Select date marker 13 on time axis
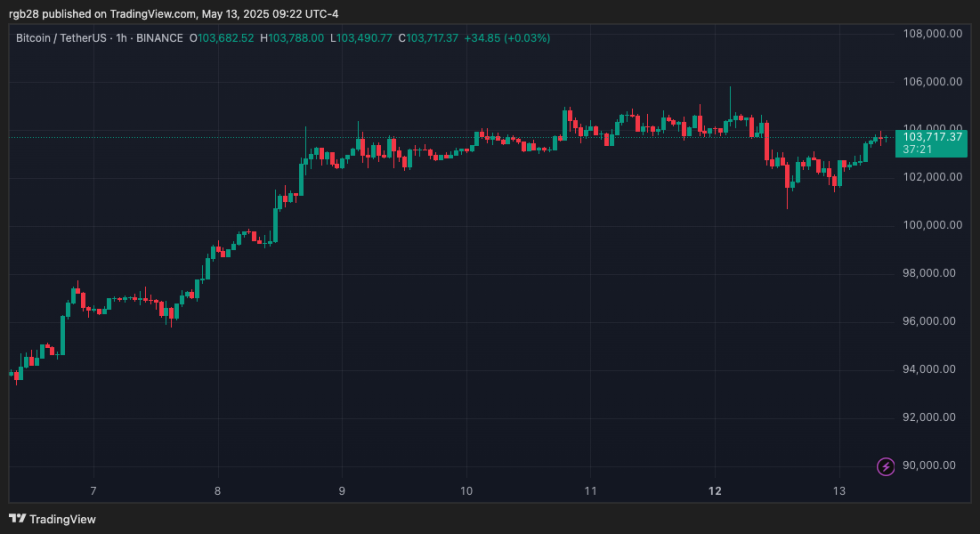The height and width of the screenshot is (534, 980). [x=839, y=491]
